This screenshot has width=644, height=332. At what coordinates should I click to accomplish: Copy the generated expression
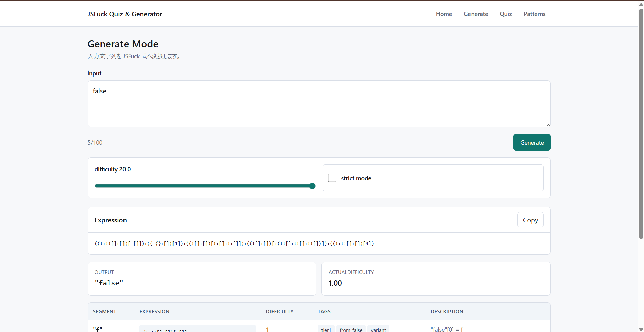[530, 220]
